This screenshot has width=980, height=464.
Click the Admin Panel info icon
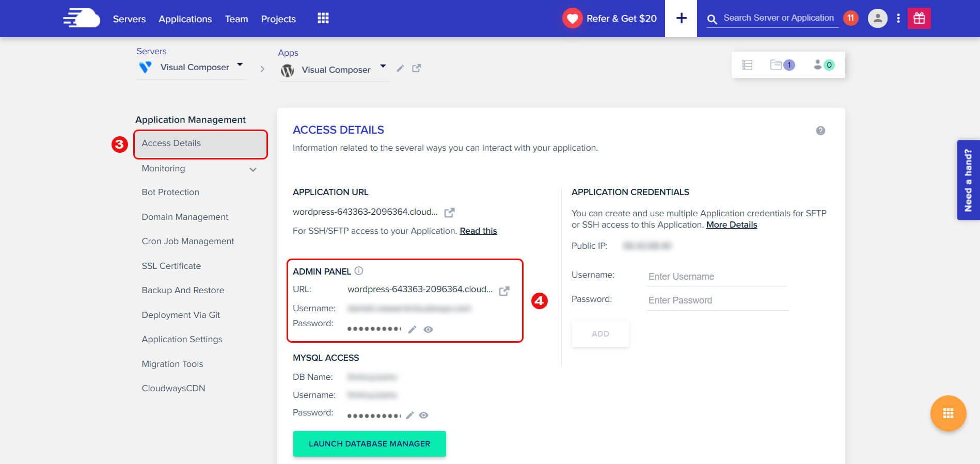359,271
